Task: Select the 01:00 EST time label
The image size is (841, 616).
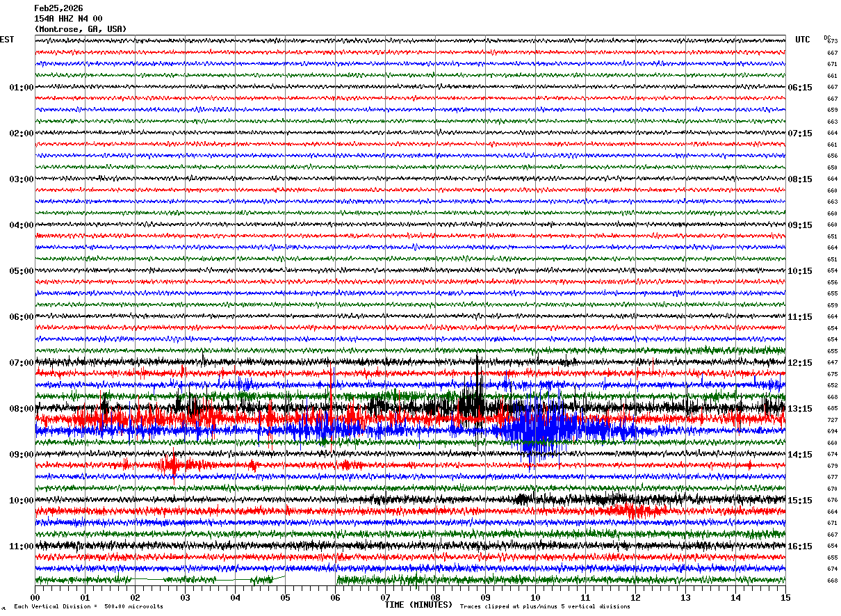Action: pos(21,88)
